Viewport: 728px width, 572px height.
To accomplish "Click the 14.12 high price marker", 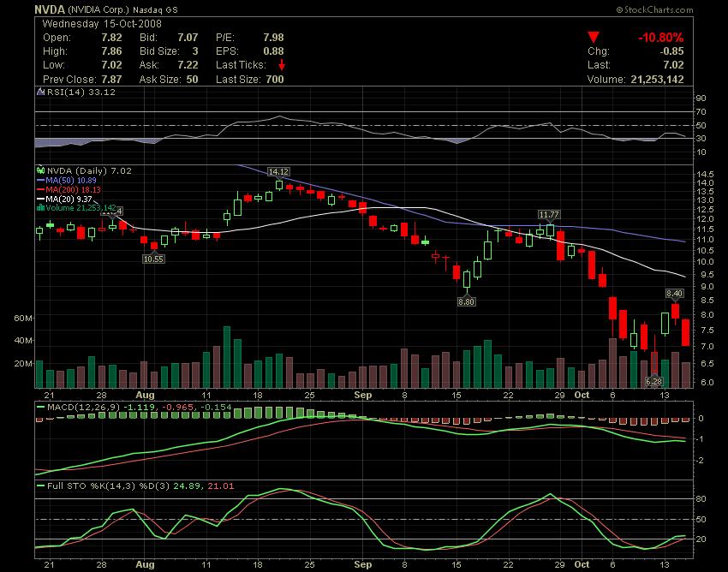I will coord(278,172).
